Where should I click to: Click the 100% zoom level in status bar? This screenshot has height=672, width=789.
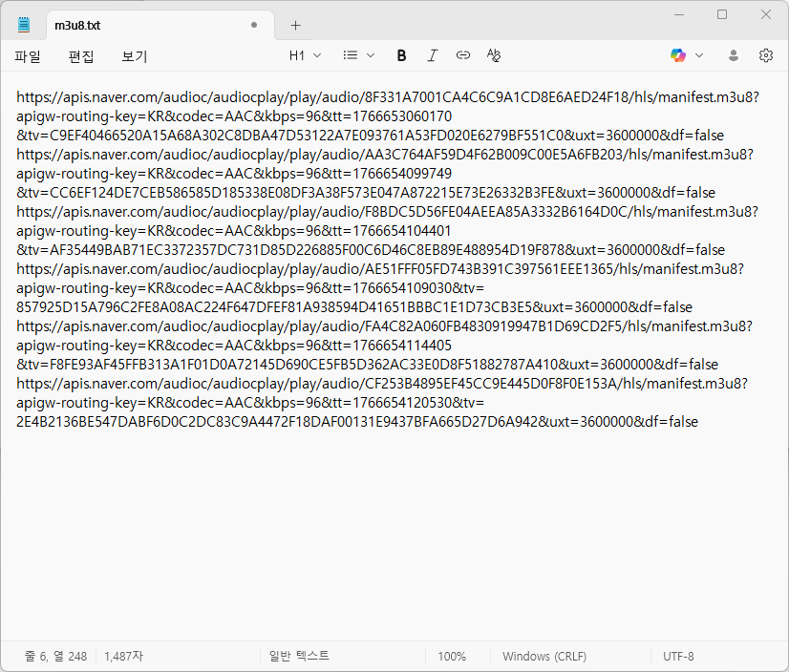pyautogui.click(x=452, y=657)
